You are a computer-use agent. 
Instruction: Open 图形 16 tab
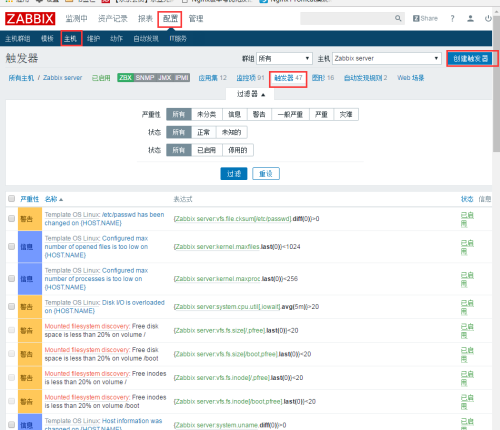tap(323, 78)
